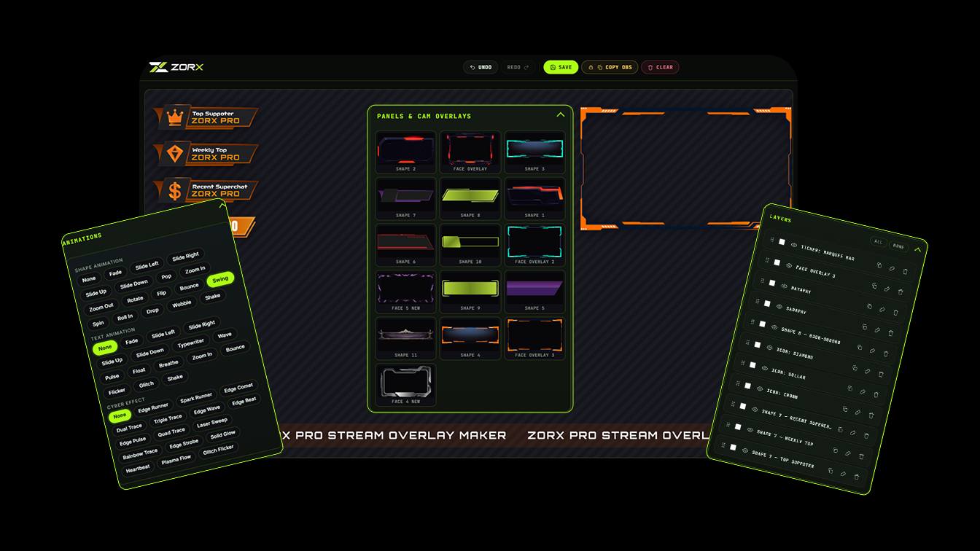Click the Redo button
The width and height of the screenshot is (980, 551).
pos(518,67)
